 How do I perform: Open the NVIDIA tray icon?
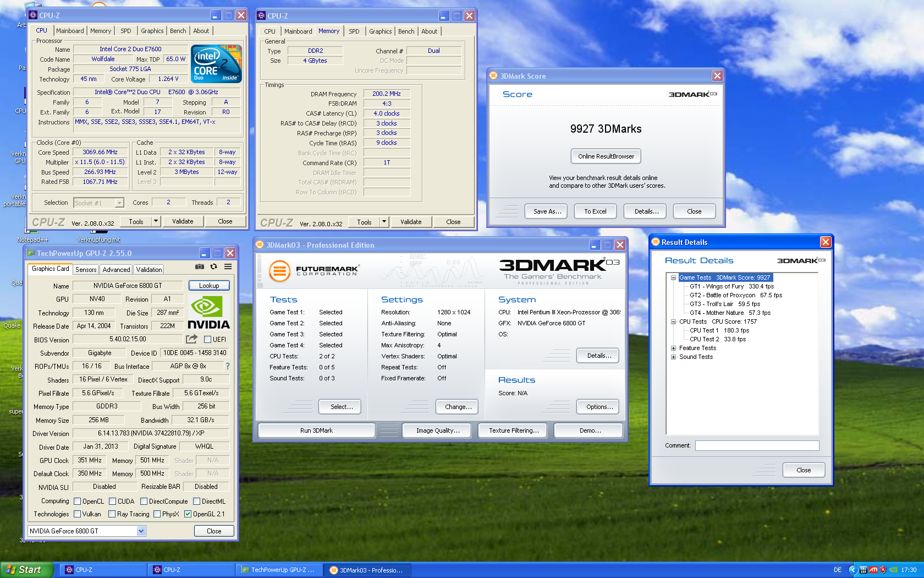[x=893, y=570]
